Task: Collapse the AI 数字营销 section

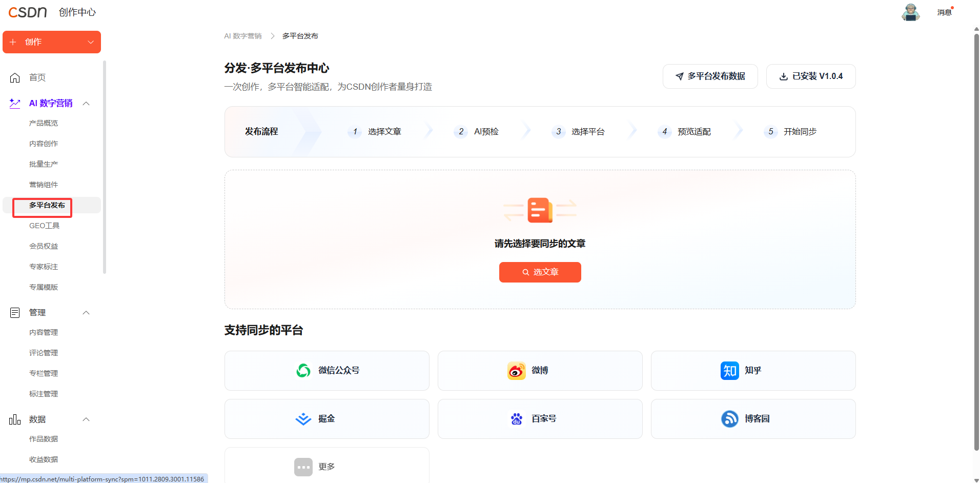Action: tap(86, 104)
